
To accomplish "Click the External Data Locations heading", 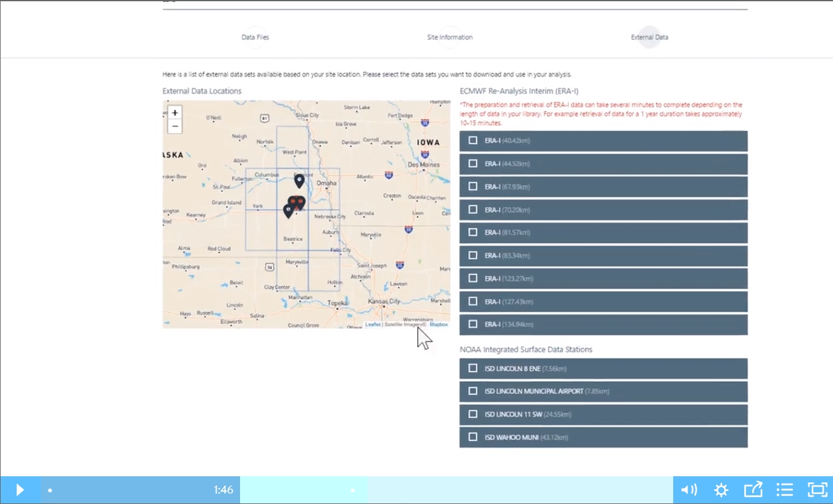I will point(202,91).
